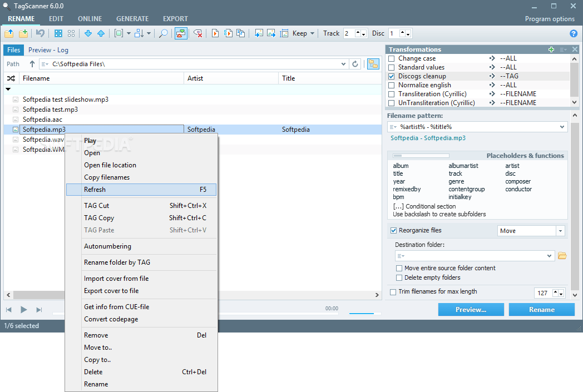
Task: Open the Move action dropdown next to Reorganize files
Action: (560, 230)
